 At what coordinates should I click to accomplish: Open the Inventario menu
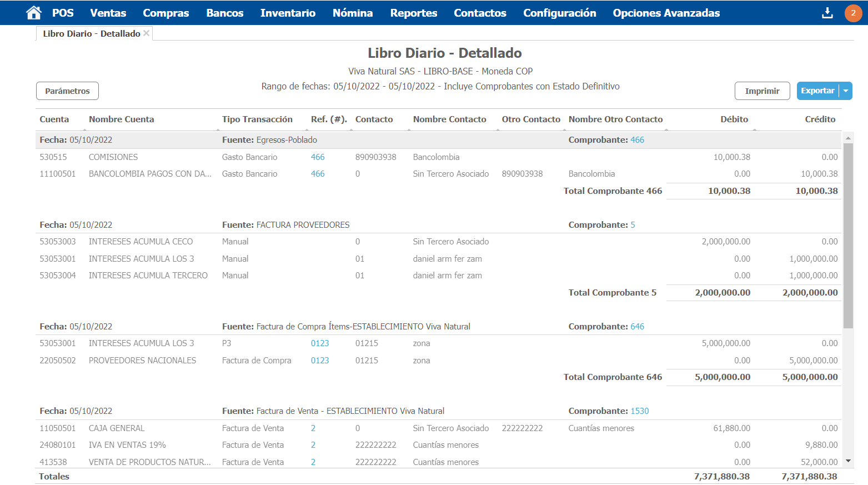[x=288, y=13]
